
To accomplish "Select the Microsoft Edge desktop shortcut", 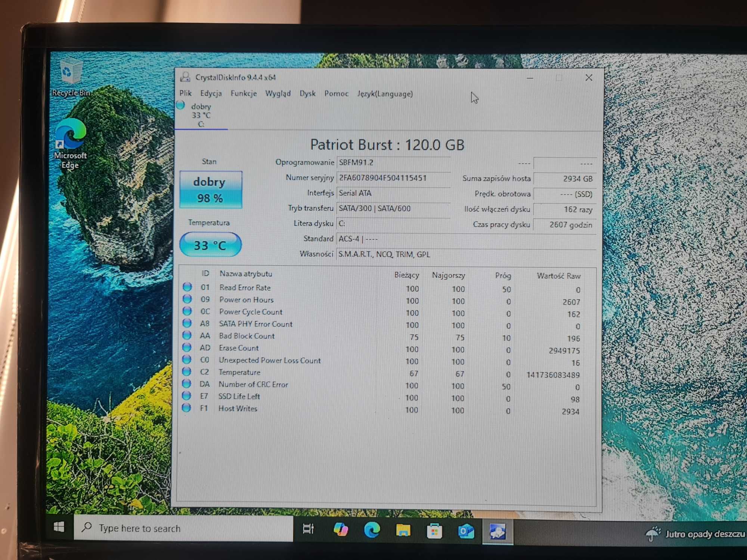I will [71, 144].
